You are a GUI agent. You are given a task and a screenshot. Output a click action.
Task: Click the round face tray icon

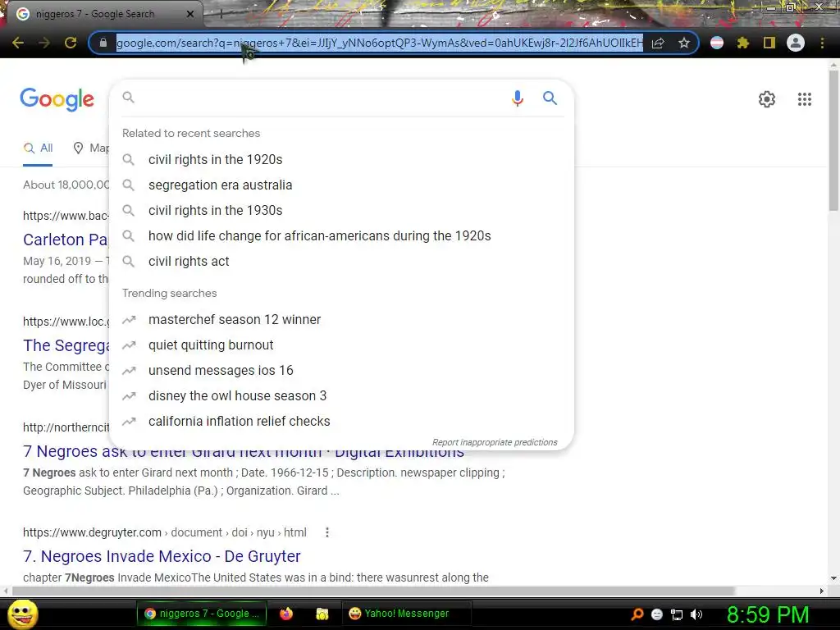pyautogui.click(x=657, y=614)
